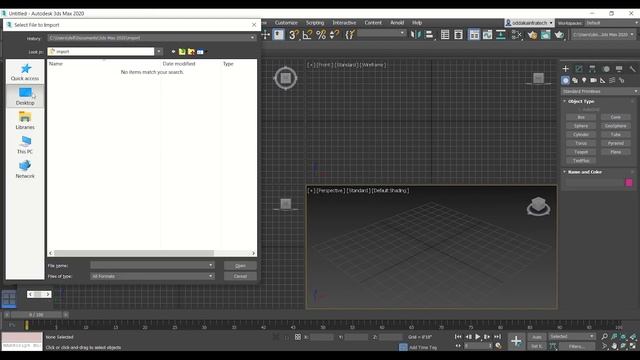Viewport: 640px width, 360px height.
Task: Click the Play Animation button
Action: (x=478, y=337)
